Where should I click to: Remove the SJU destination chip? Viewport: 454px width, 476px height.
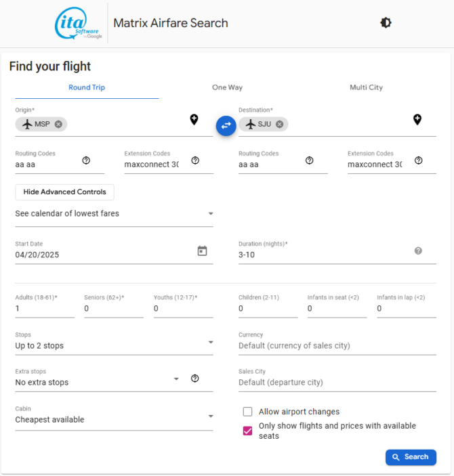pyautogui.click(x=280, y=124)
